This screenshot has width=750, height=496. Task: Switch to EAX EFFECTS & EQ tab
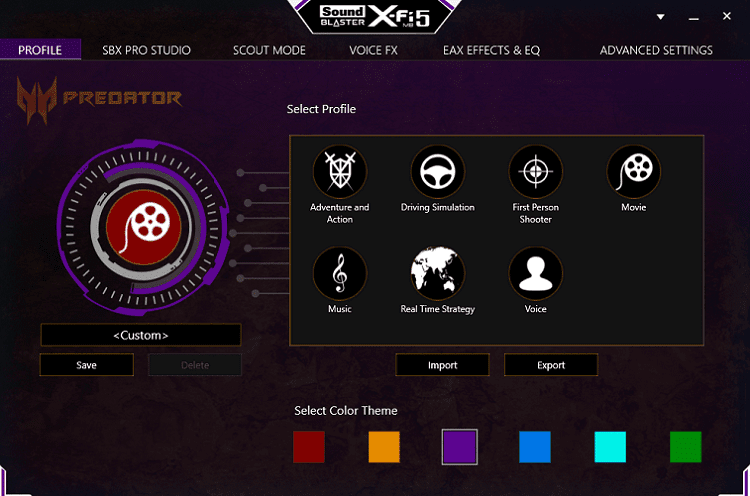(491, 50)
